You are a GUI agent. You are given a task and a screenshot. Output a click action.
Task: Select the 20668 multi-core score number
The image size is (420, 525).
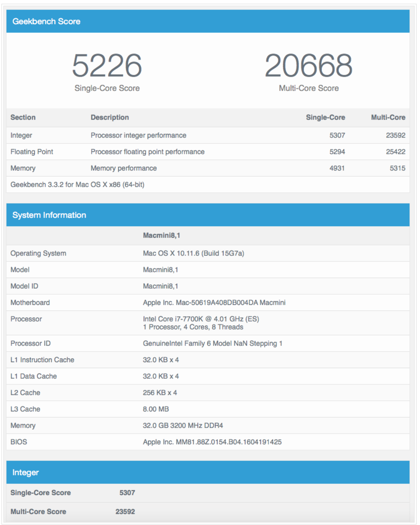coord(308,66)
